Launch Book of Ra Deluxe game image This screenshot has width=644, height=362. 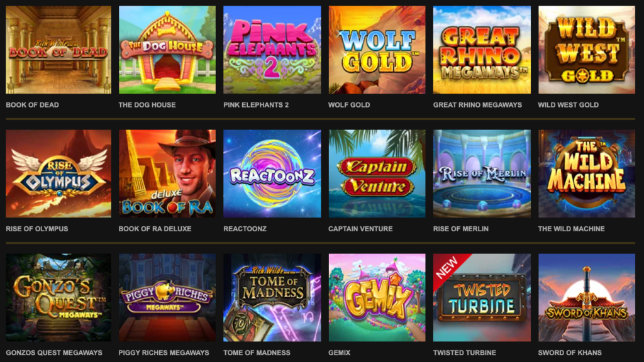pos(167,173)
